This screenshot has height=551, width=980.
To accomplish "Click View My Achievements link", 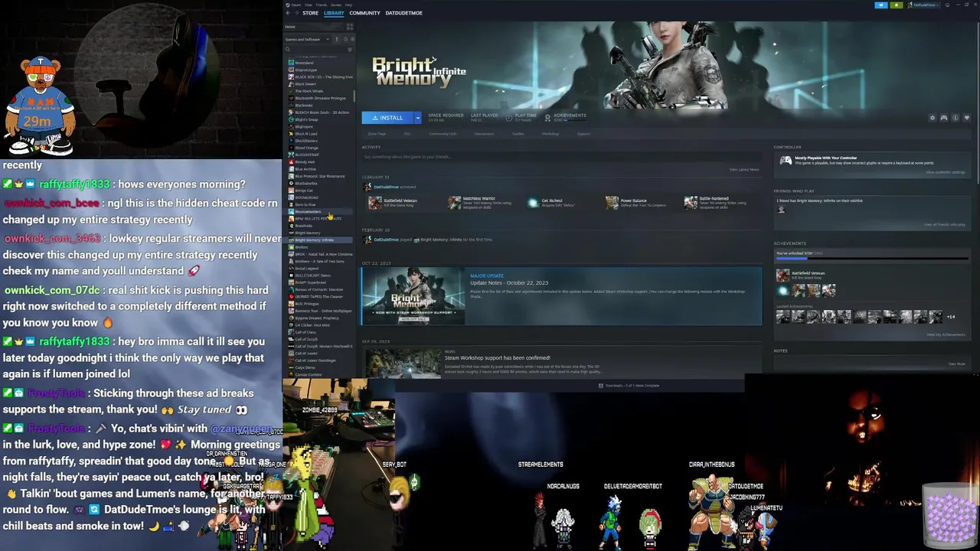I will click(946, 334).
